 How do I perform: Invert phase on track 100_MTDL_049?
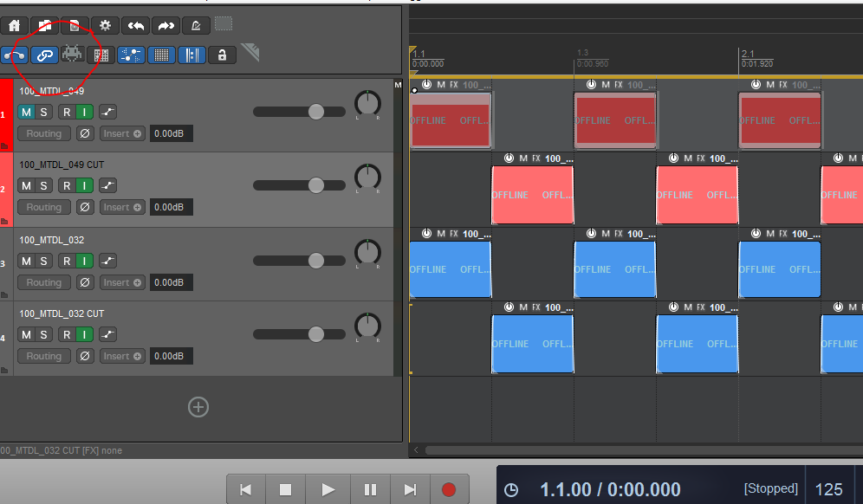(85, 133)
